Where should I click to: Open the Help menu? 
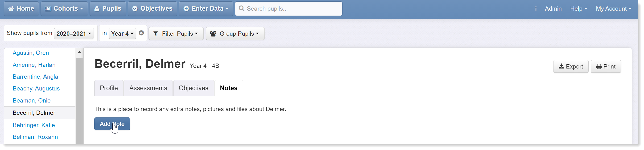pos(578,9)
